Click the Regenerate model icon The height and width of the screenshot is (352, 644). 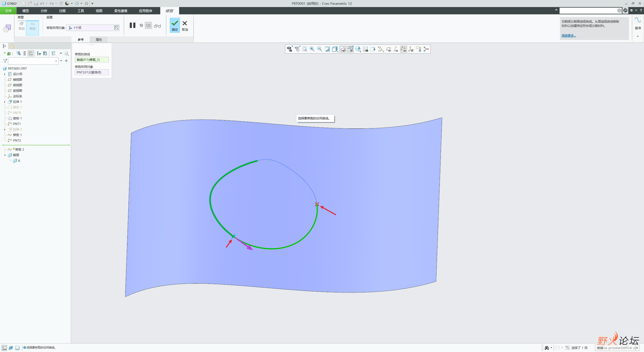coord(61,4)
